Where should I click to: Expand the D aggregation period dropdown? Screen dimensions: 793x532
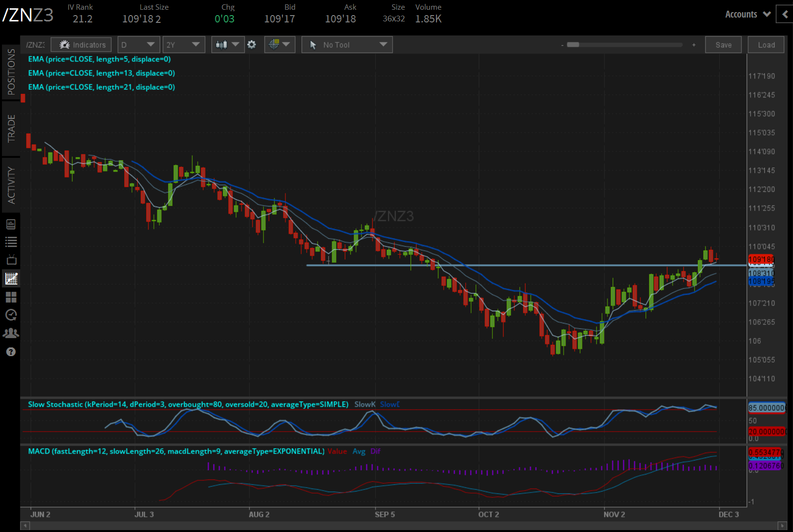click(x=138, y=45)
